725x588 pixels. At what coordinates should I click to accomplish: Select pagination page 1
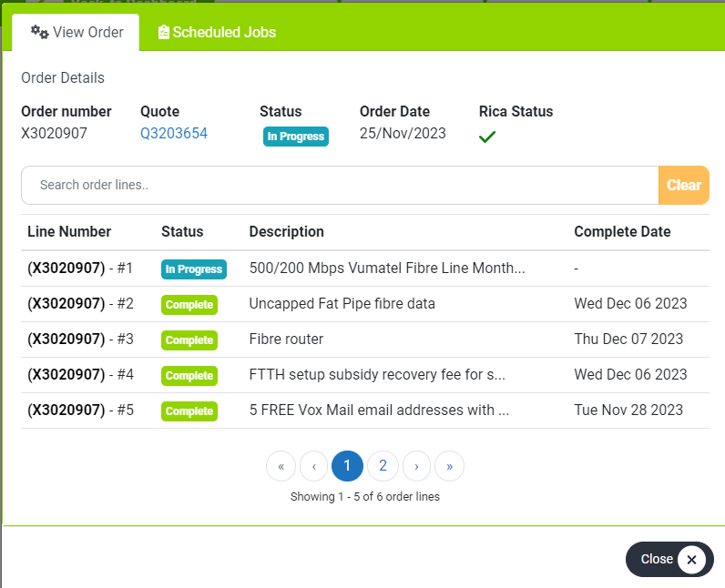(x=347, y=466)
